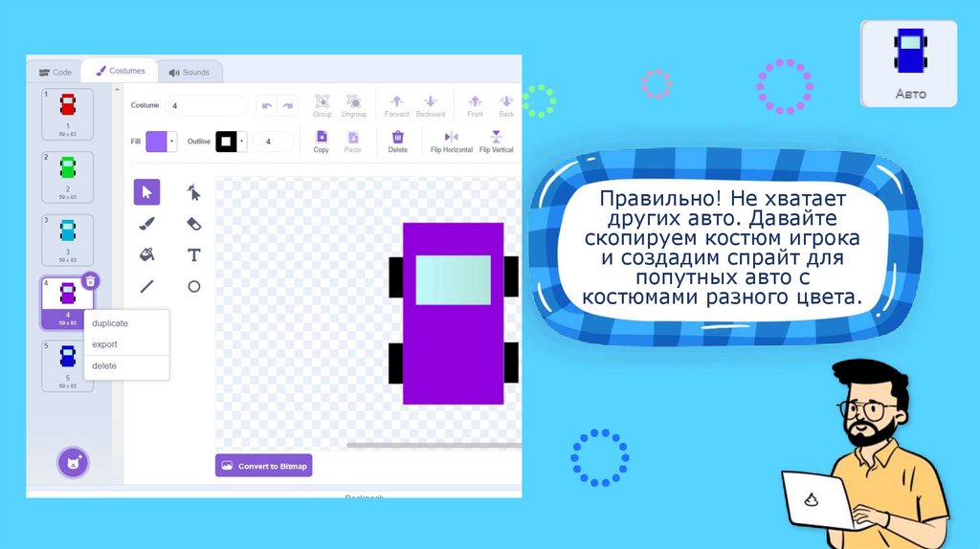Click the outline width field
This screenshot has width=980, height=549.
[273, 142]
